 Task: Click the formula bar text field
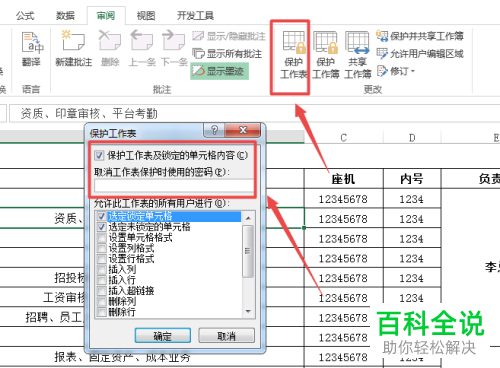[x=255, y=114]
